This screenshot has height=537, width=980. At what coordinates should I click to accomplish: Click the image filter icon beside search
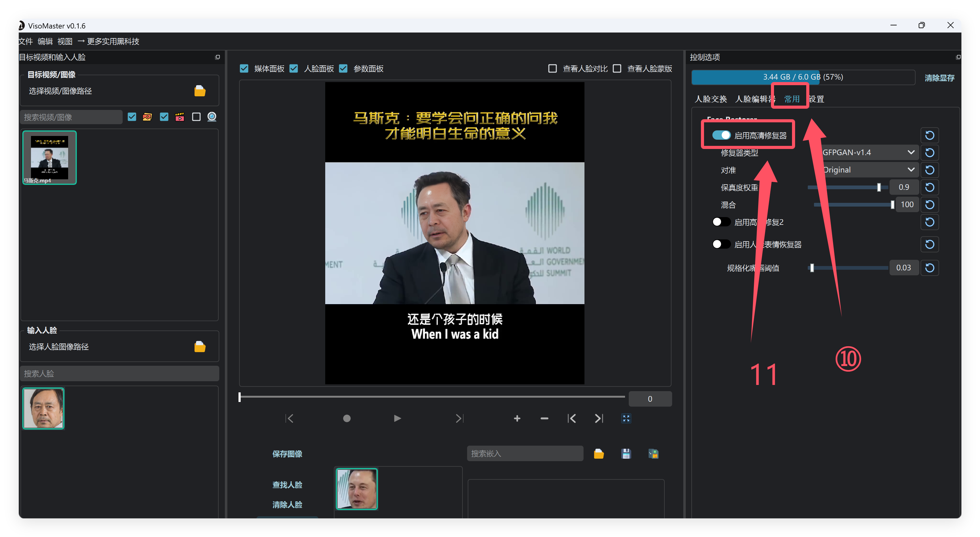pyautogui.click(x=147, y=117)
